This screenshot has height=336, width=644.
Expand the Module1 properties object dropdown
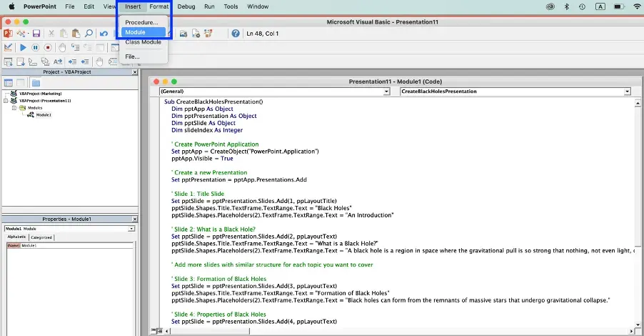pyautogui.click(x=131, y=229)
